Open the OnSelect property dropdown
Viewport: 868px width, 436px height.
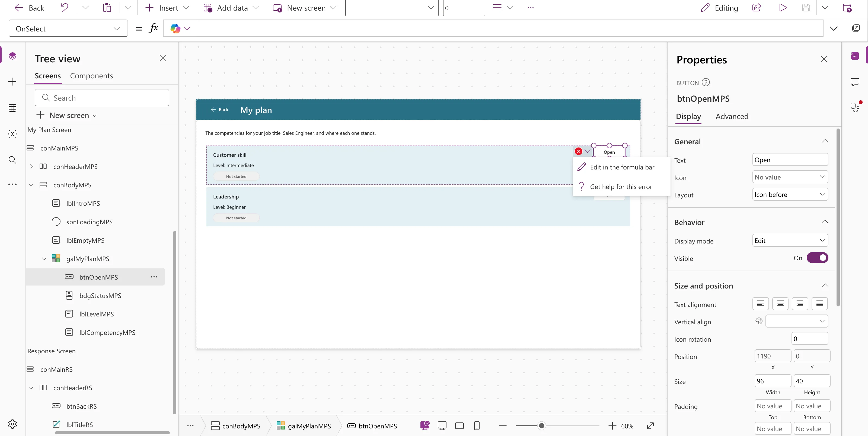click(x=68, y=28)
